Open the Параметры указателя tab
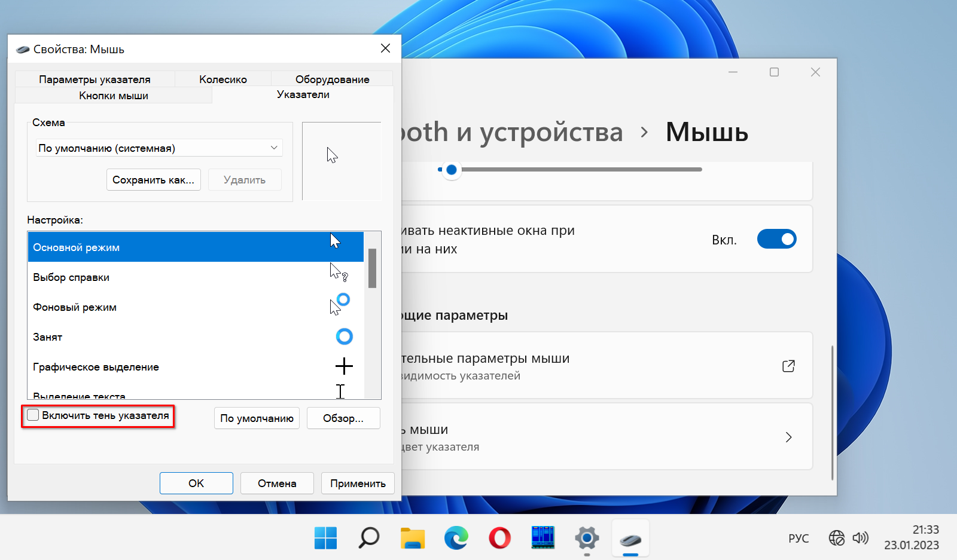This screenshot has height=560, width=957. 95,78
